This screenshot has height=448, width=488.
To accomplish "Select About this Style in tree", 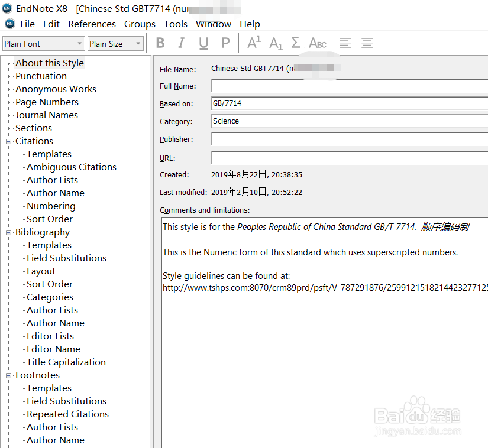I will click(x=50, y=63).
